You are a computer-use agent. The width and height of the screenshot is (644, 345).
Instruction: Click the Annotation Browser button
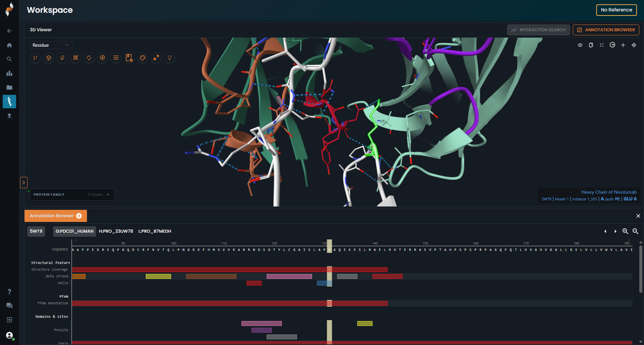(606, 30)
